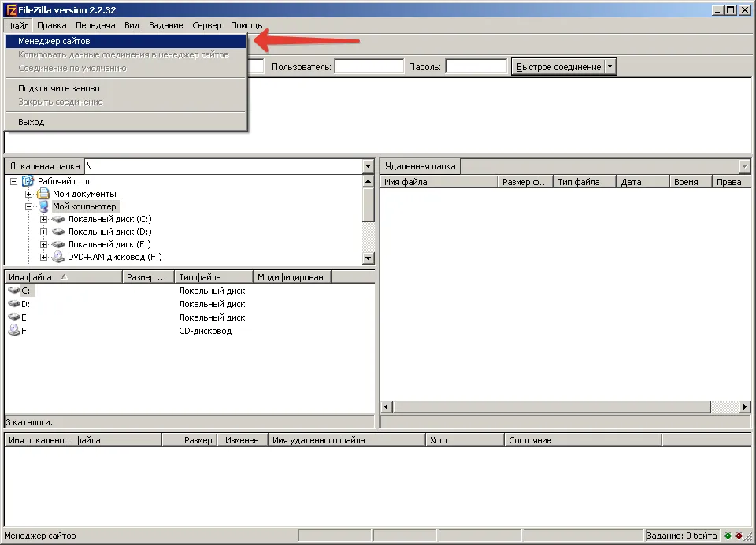
Task: Open the Сервер menu
Action: click(207, 25)
